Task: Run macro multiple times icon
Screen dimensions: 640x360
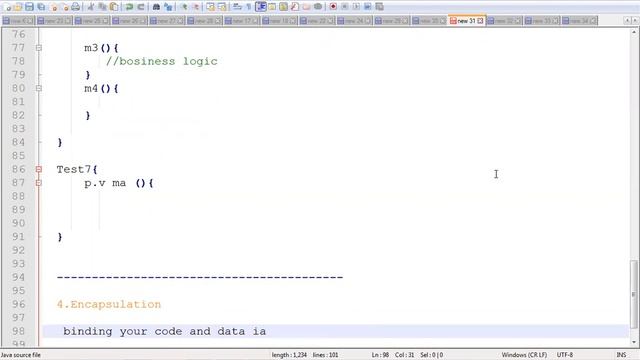Action: (x=367, y=7)
